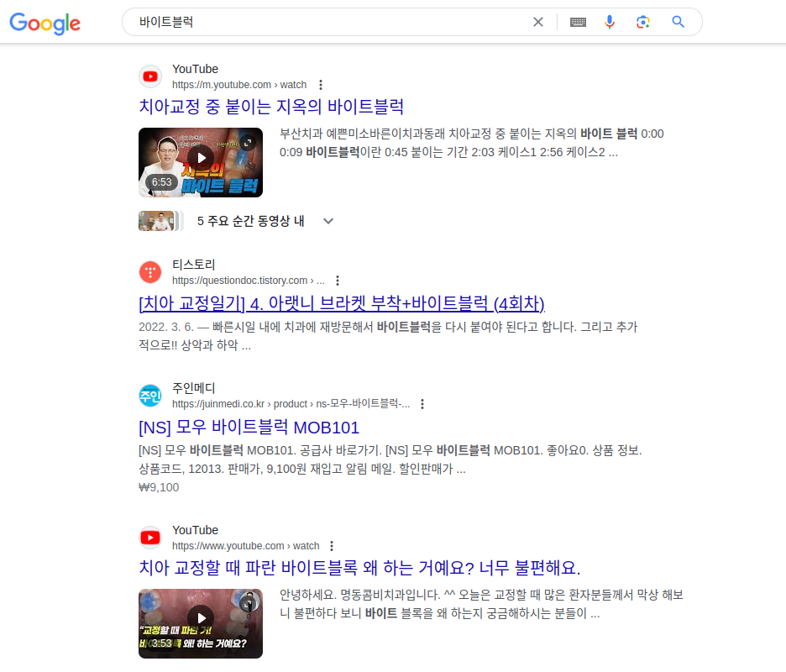Open 치아교정 중 붙이는 지옥의 바이트블럭 link

tap(271, 107)
